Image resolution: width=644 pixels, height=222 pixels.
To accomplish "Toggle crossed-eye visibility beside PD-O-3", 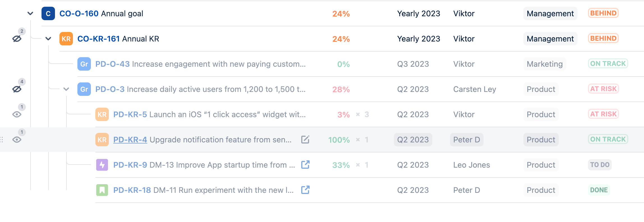I will [17, 89].
